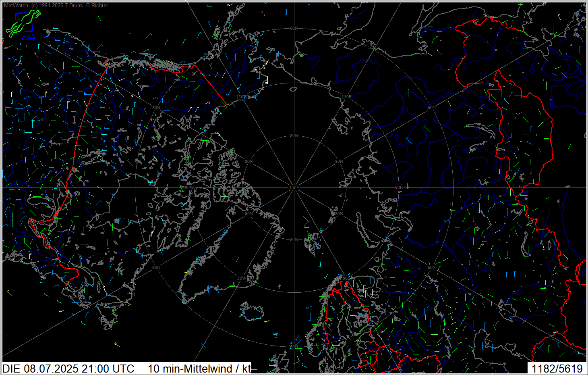
Task: Click the 150W longitude label
Action: pos(242,97)
